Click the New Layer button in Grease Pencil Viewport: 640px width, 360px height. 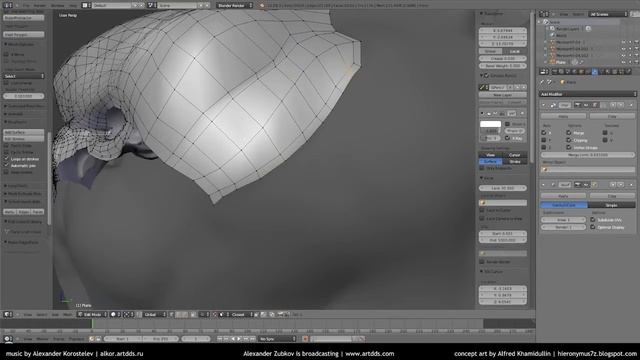click(x=502, y=95)
